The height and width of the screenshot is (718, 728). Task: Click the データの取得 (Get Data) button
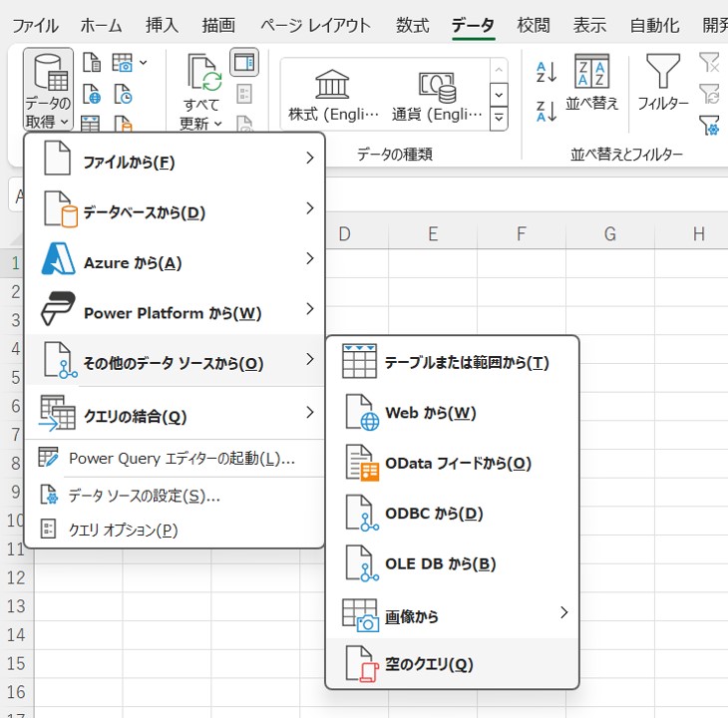click(48, 89)
